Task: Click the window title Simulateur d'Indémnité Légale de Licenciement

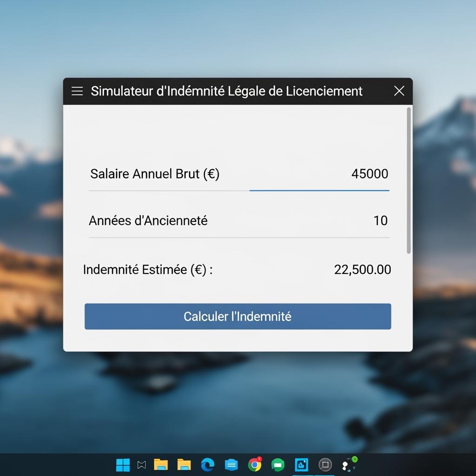Action: (x=226, y=91)
